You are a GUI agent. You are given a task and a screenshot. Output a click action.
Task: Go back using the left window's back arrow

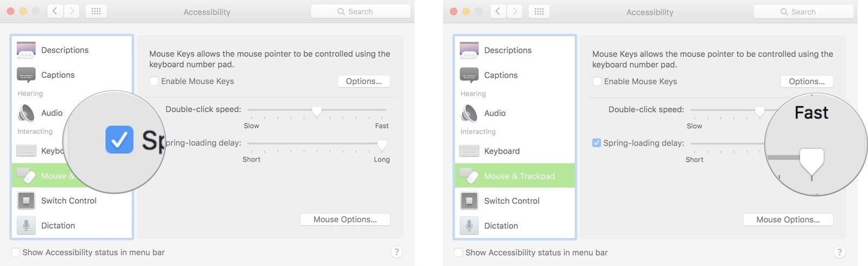point(55,11)
